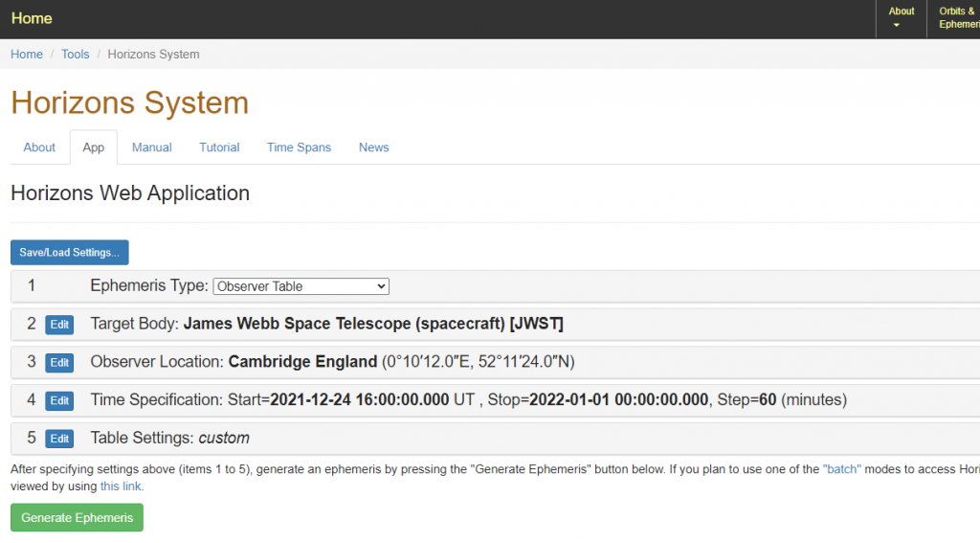Click the Horizons Web Application heading

(x=130, y=193)
